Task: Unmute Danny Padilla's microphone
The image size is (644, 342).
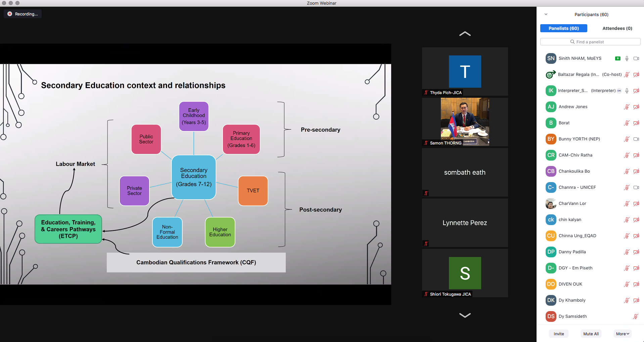Action: pyautogui.click(x=627, y=252)
